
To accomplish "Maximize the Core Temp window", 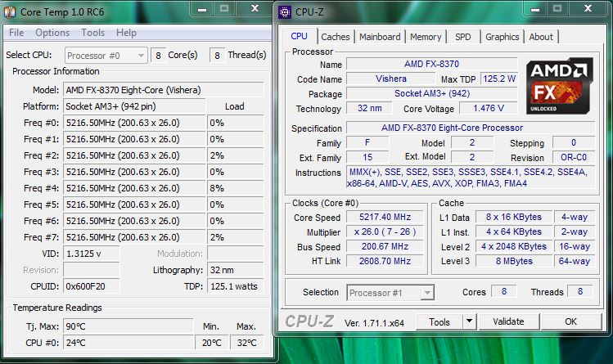I will (x=224, y=9).
